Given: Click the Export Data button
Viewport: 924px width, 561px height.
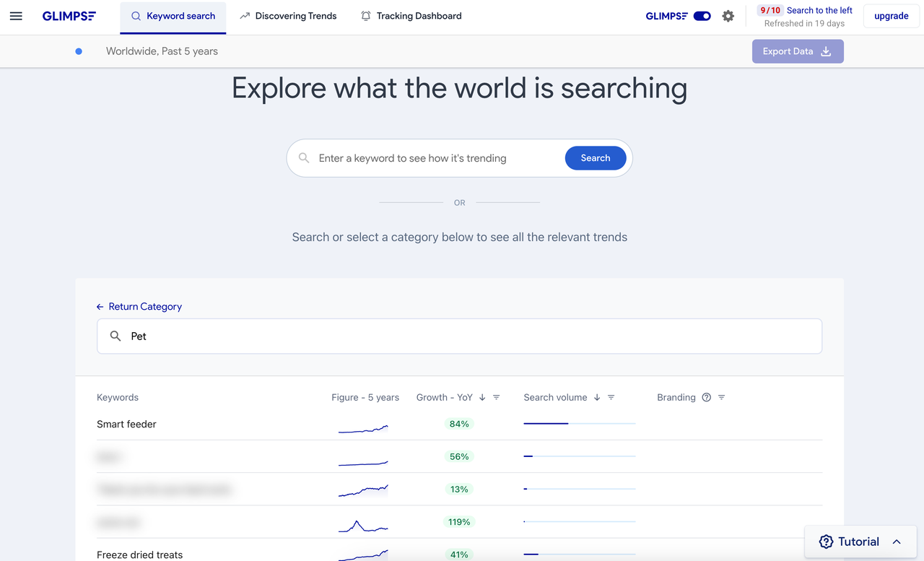Looking at the screenshot, I should tap(798, 51).
